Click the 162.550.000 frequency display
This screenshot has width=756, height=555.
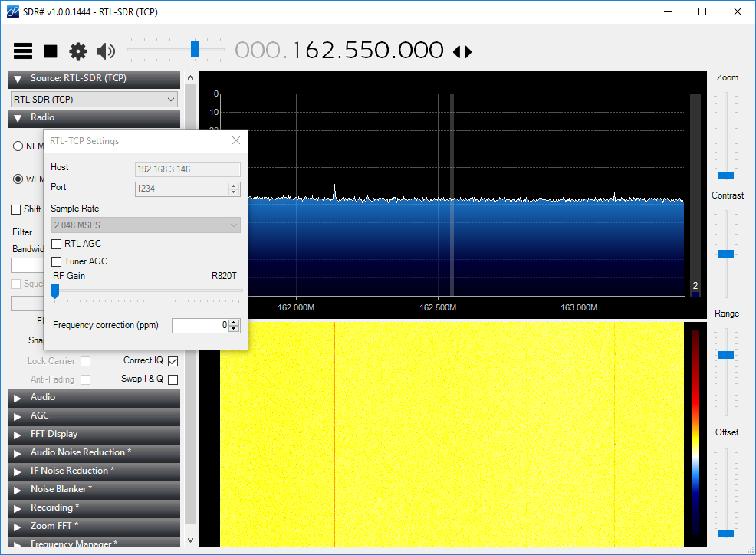pos(368,50)
